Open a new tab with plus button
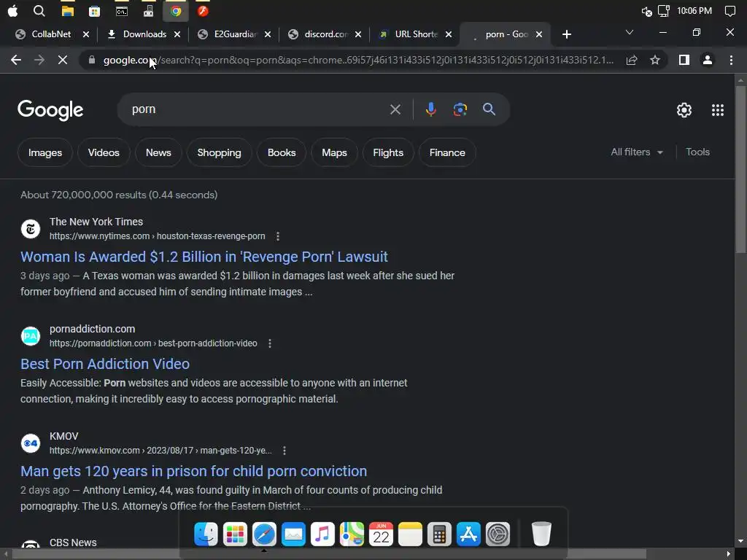 566,34
